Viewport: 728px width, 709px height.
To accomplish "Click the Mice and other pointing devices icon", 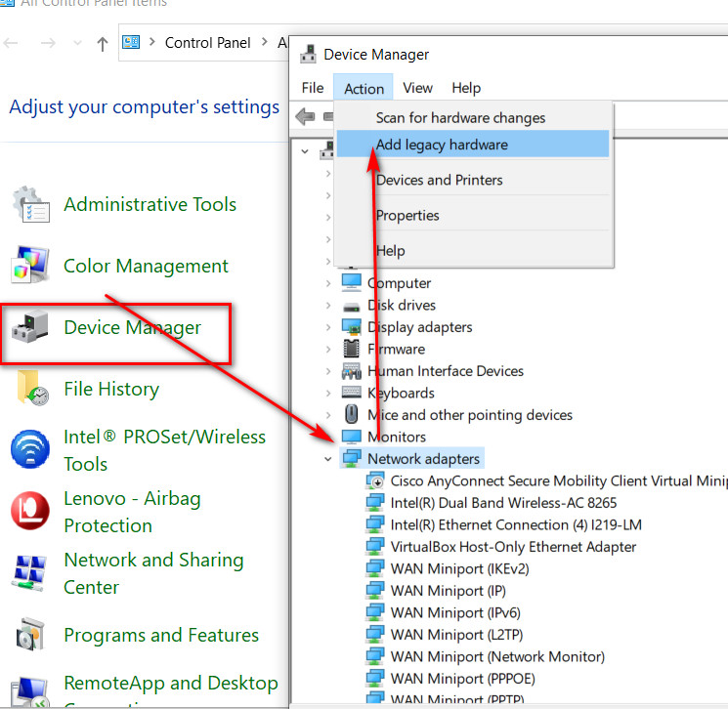I will (x=352, y=414).
